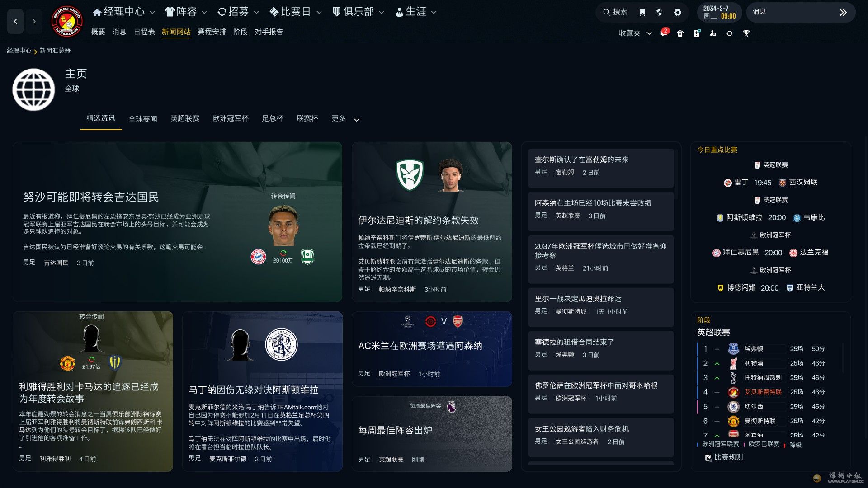Click the Ebbsfleet United club badge
Screen dimensions: 868x488
coord(67,21)
